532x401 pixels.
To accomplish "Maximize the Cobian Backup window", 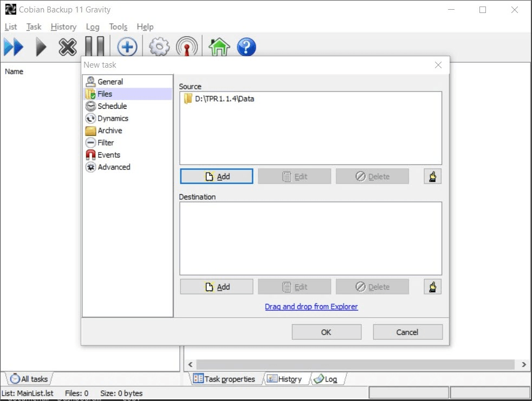I will tap(483, 10).
